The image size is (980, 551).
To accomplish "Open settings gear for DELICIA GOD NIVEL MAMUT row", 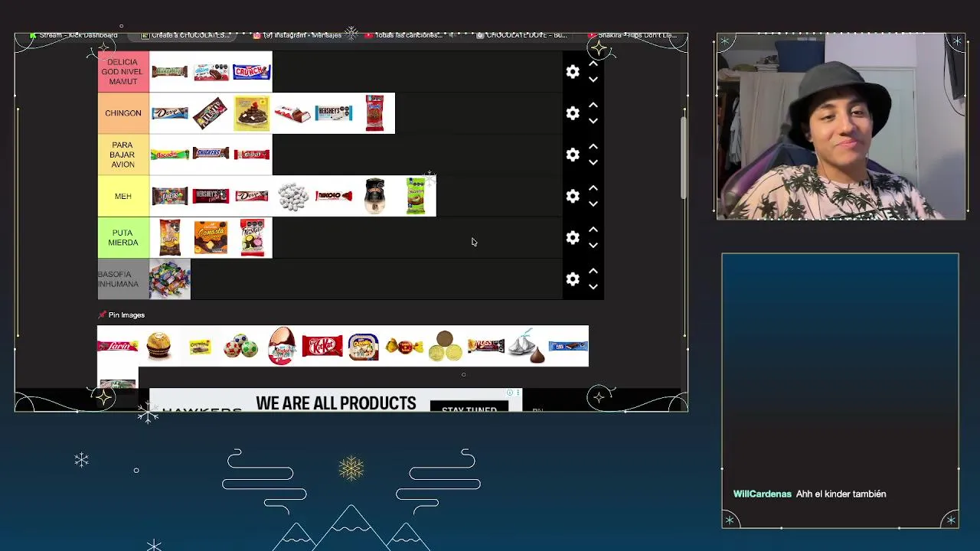I will pos(573,72).
